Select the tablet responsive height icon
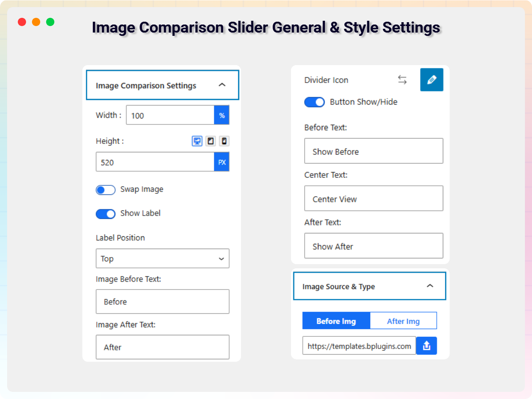532x399 pixels. pos(210,141)
